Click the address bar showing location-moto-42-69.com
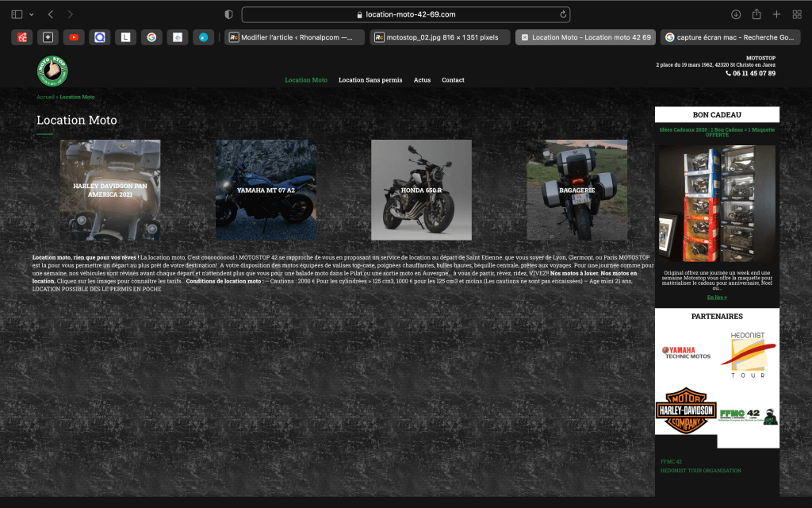Viewport: 812px width, 508px height. 406,14
